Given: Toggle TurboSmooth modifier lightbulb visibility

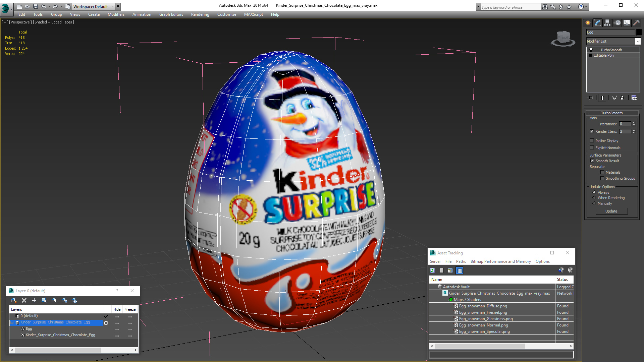Looking at the screenshot, I should (x=591, y=50).
